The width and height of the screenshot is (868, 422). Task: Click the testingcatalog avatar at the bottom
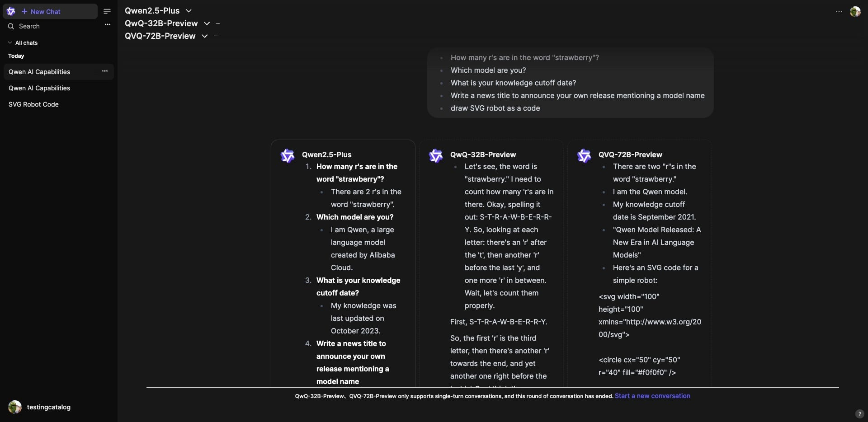click(15, 407)
